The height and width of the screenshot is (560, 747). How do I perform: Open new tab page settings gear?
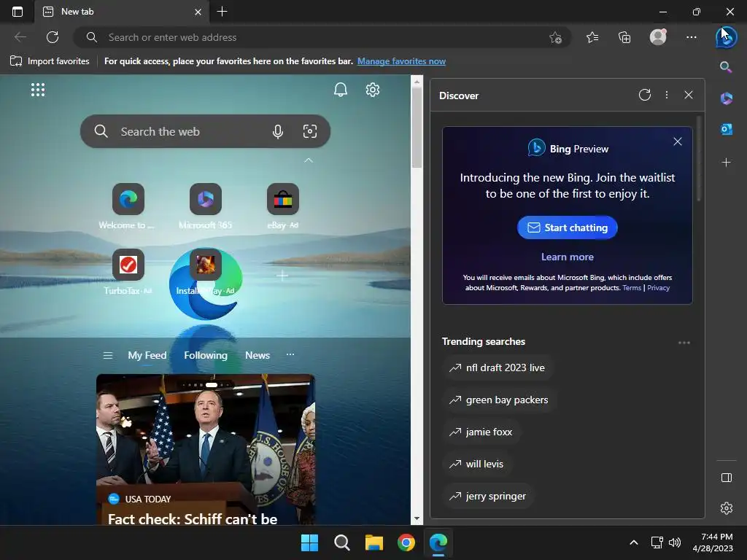373,90
